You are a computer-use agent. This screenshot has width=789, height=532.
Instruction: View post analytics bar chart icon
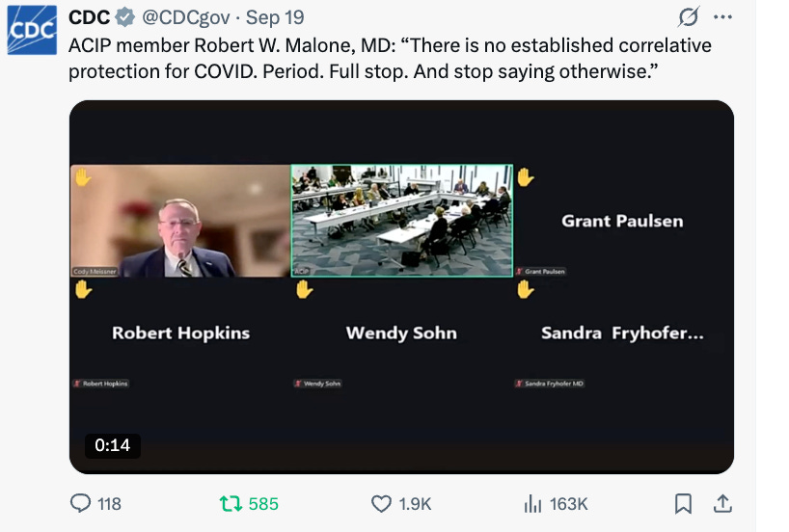point(532,503)
